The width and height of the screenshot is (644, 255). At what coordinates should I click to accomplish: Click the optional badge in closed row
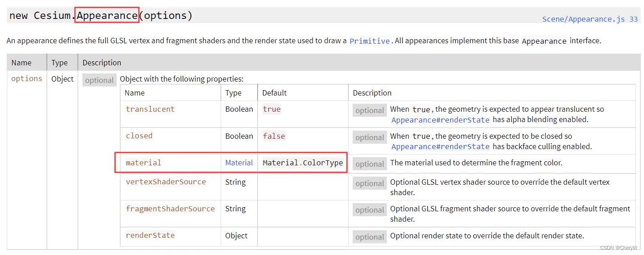370,137
